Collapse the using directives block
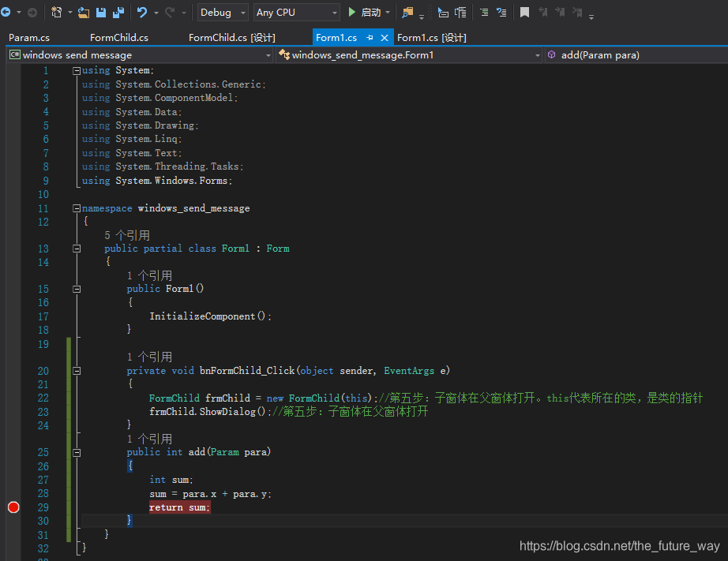The height and width of the screenshot is (561, 728). click(x=77, y=70)
